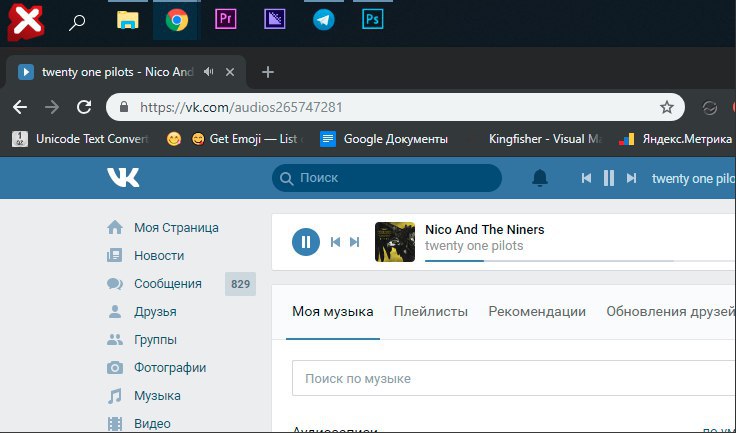
Task: Select the Моя музыка tab
Action: click(x=333, y=311)
